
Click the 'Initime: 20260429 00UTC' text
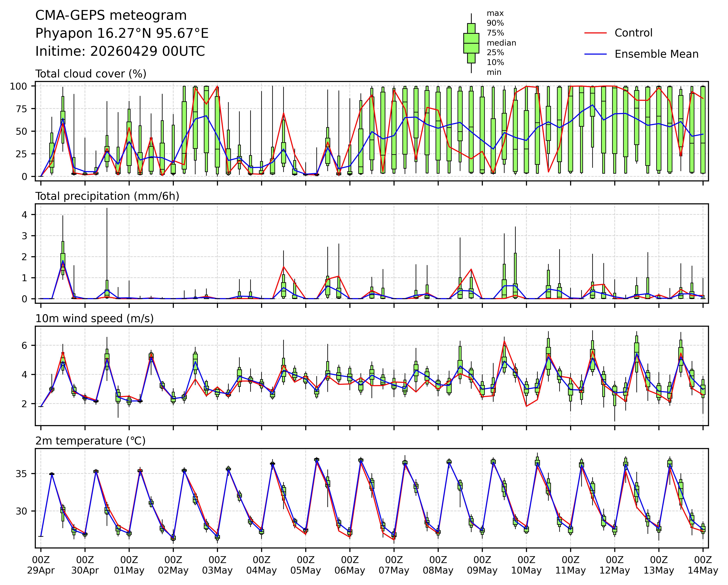tap(120, 51)
